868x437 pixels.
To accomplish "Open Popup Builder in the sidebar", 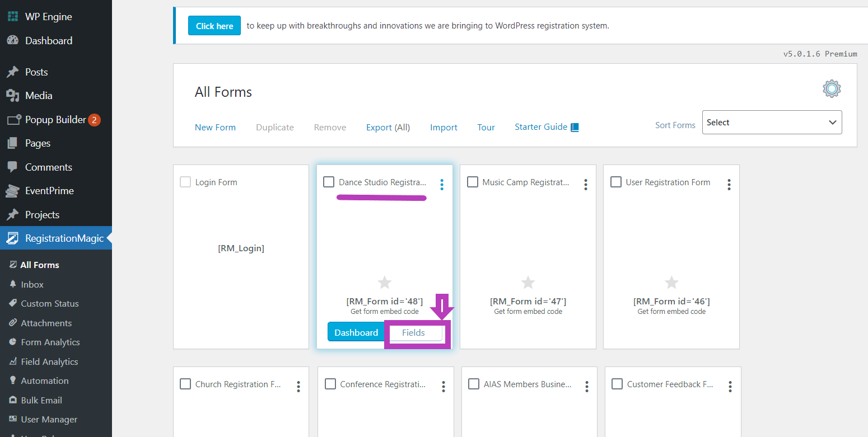I will tap(55, 120).
